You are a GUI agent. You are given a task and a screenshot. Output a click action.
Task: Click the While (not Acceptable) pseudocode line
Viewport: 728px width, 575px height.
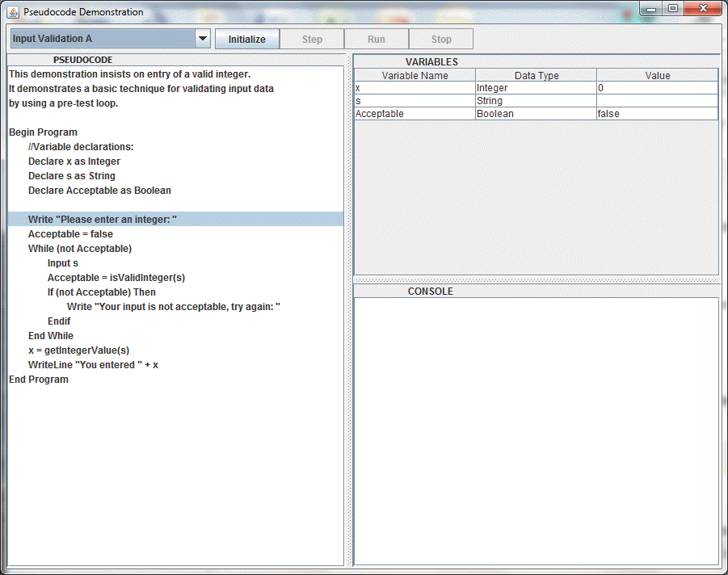tap(80, 248)
